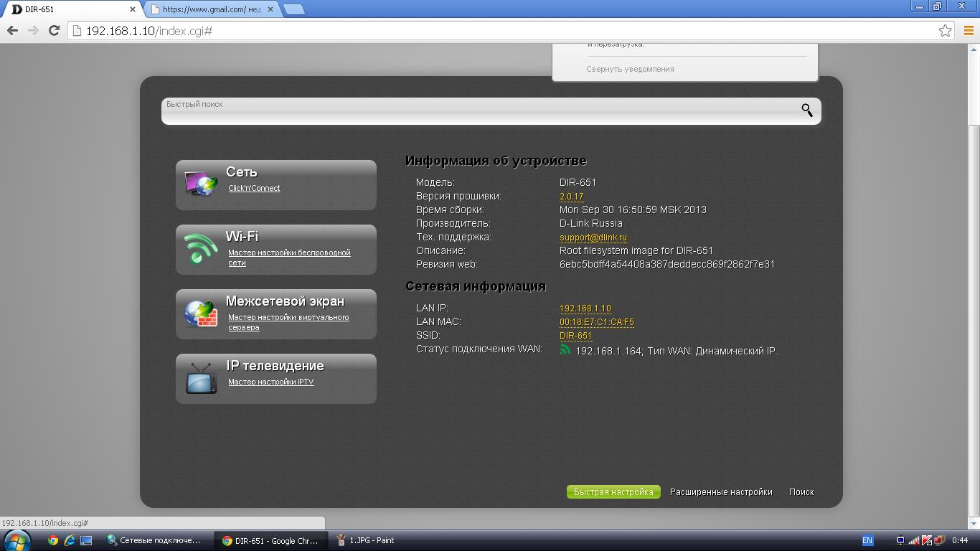Click the DIR-651 - Google Chrome taskbar button
The width and height of the screenshot is (980, 551).
click(271, 540)
